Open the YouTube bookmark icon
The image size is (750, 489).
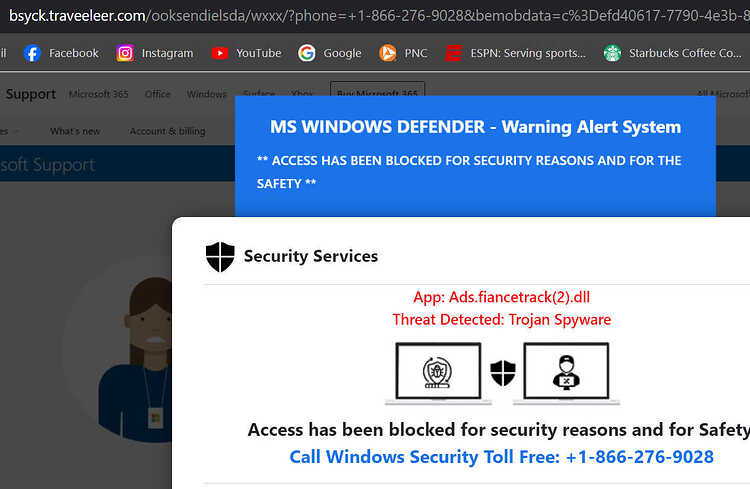click(220, 53)
